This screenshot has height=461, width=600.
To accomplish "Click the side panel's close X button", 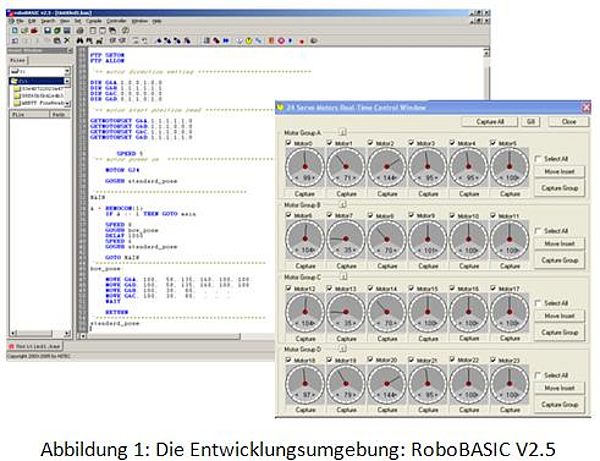I will 69,50.
